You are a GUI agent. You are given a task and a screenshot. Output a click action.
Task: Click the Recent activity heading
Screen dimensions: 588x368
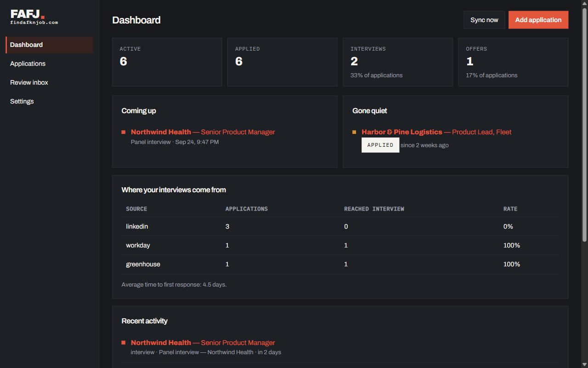point(145,321)
